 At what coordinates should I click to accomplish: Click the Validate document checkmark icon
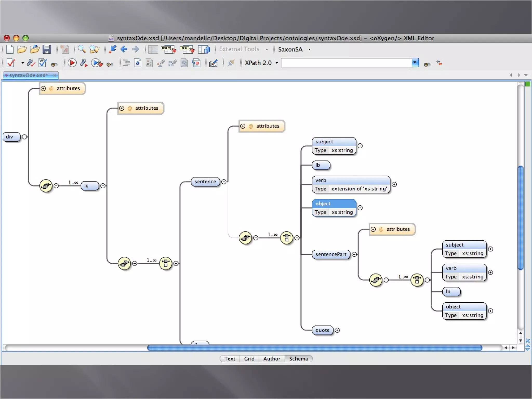tap(11, 63)
